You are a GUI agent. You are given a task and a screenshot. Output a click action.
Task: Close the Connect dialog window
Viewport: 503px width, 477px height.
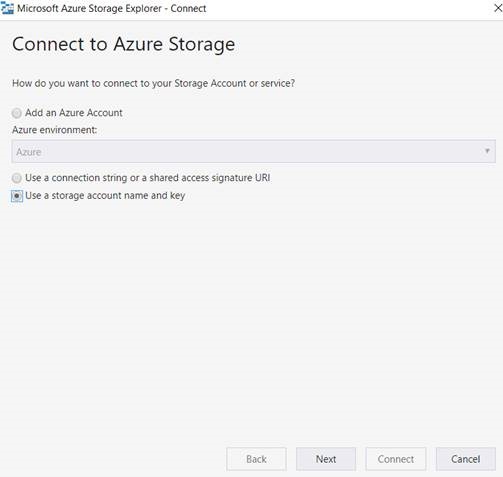[x=498, y=8]
